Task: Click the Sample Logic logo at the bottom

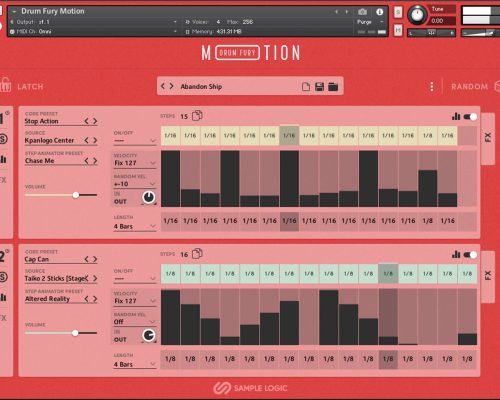Action: pyautogui.click(x=250, y=388)
